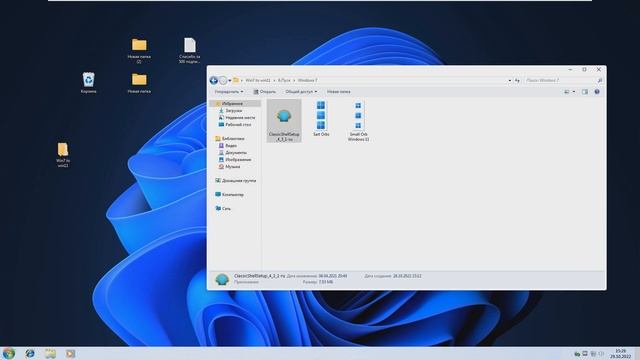
Task: Click the Размер value in details pane
Action: [x=326, y=282]
